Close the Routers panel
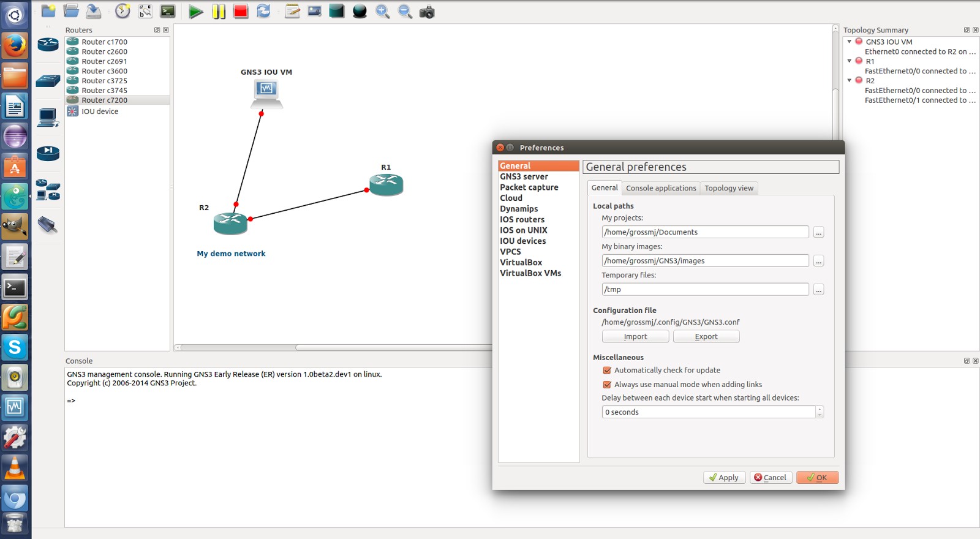The height and width of the screenshot is (539, 980). tap(165, 30)
